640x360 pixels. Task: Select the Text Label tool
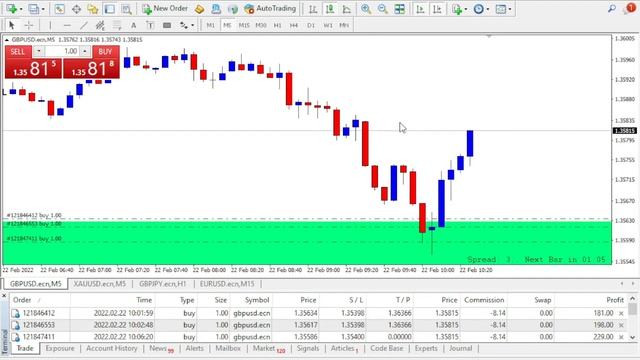(x=150, y=25)
